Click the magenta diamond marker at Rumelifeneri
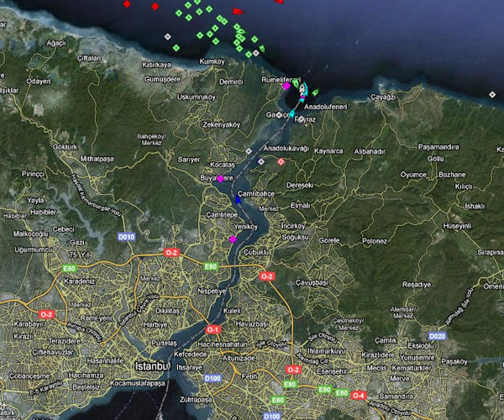504x420 pixels. tap(286, 86)
